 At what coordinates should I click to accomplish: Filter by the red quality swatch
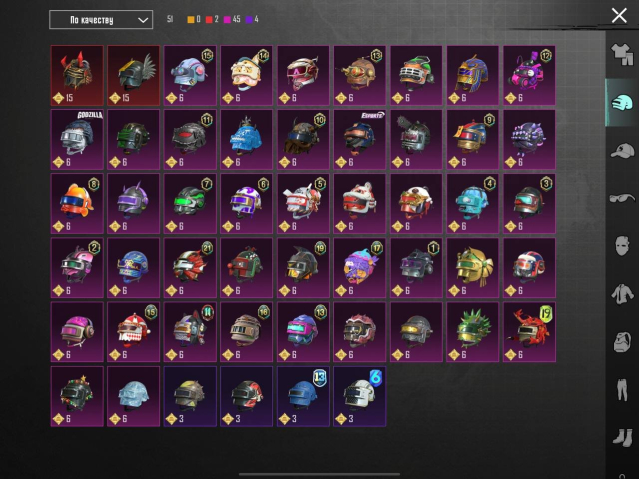[x=209, y=20]
